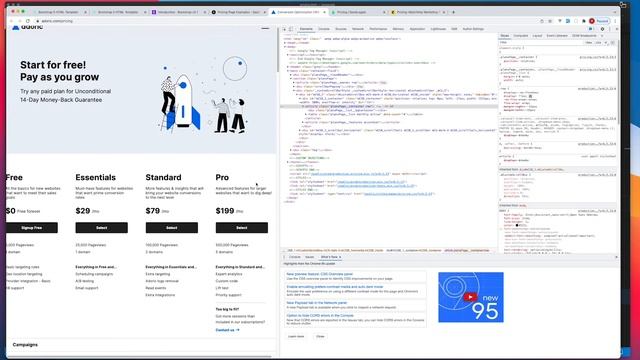Select the DOM Breakpoints sidebar tab

pos(584,36)
